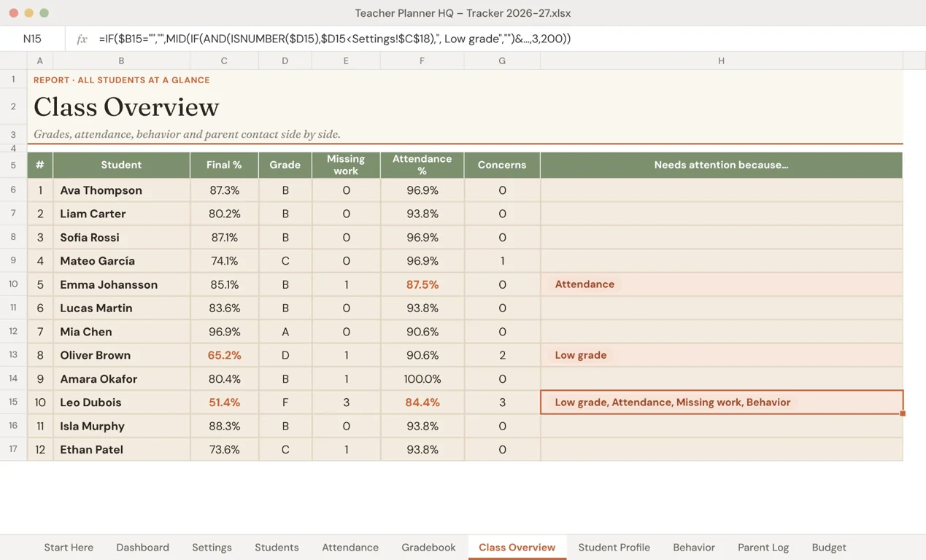Open the Settings sheet tab
The height and width of the screenshot is (560, 926).
pyautogui.click(x=212, y=547)
